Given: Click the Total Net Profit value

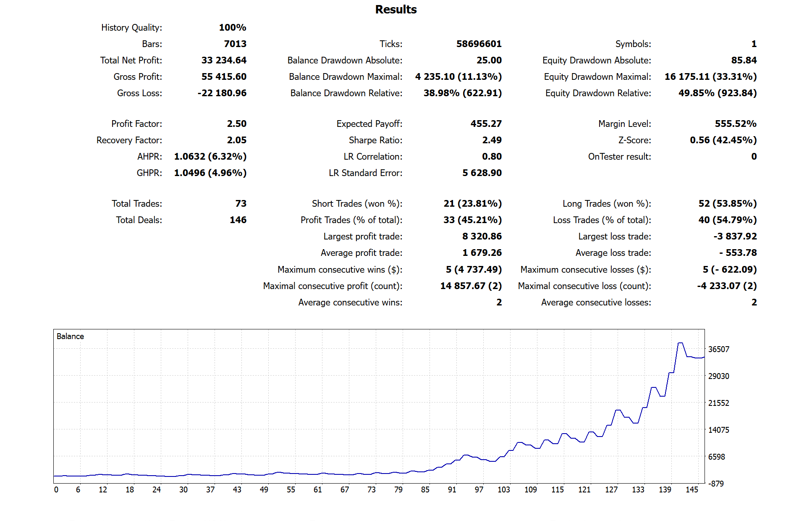Looking at the screenshot, I should click(x=224, y=60).
